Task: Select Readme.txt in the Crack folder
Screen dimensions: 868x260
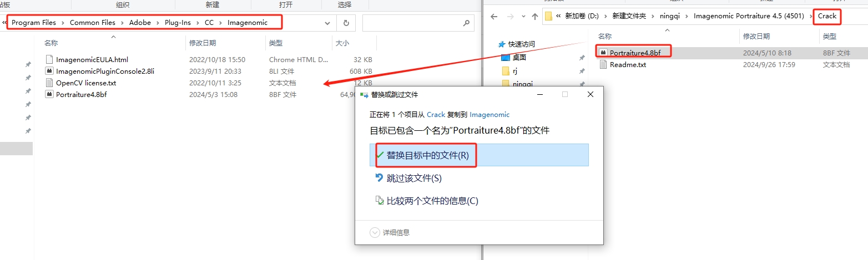Action: [x=628, y=64]
